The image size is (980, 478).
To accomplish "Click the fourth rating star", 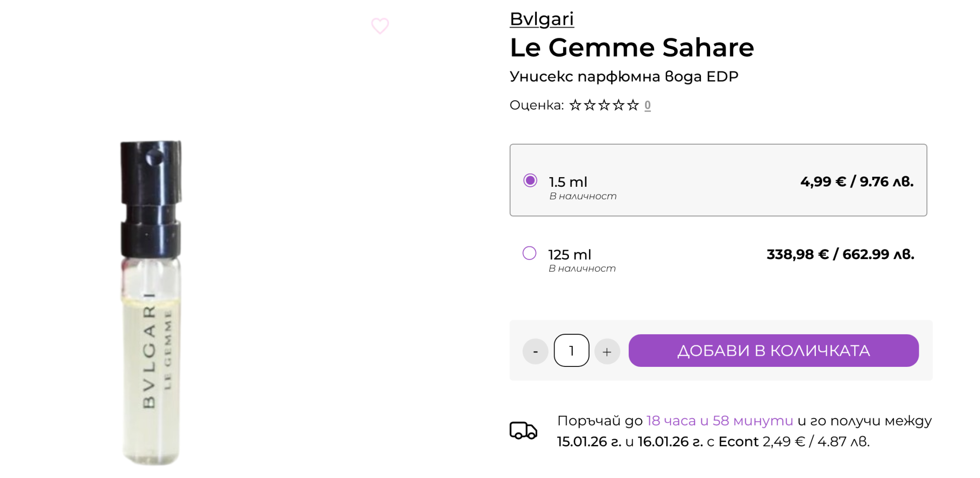I will click(619, 105).
